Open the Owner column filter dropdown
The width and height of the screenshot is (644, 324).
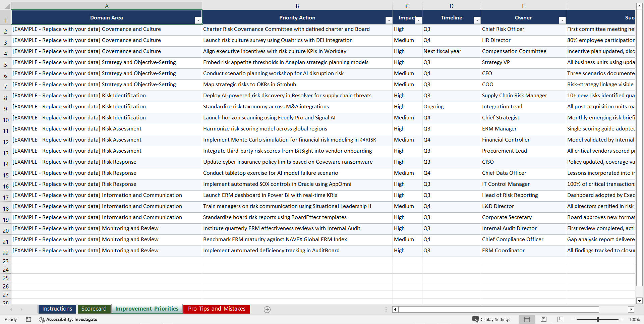click(x=562, y=20)
